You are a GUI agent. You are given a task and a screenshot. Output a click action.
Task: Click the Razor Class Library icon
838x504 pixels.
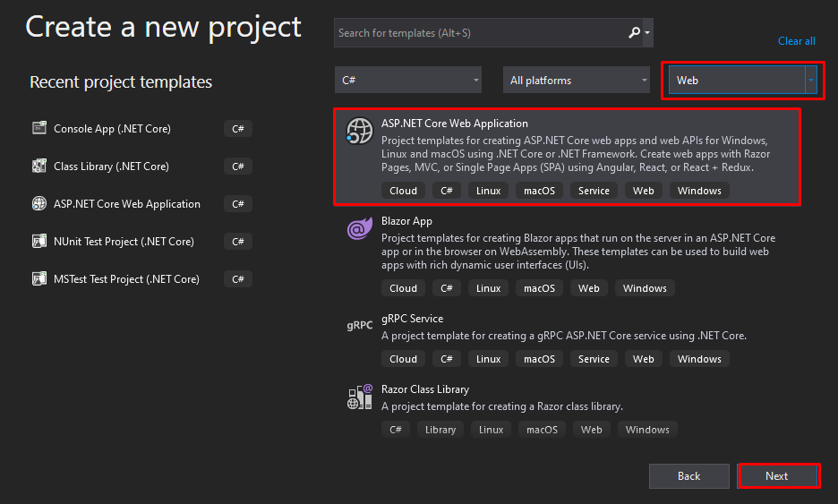point(359,397)
